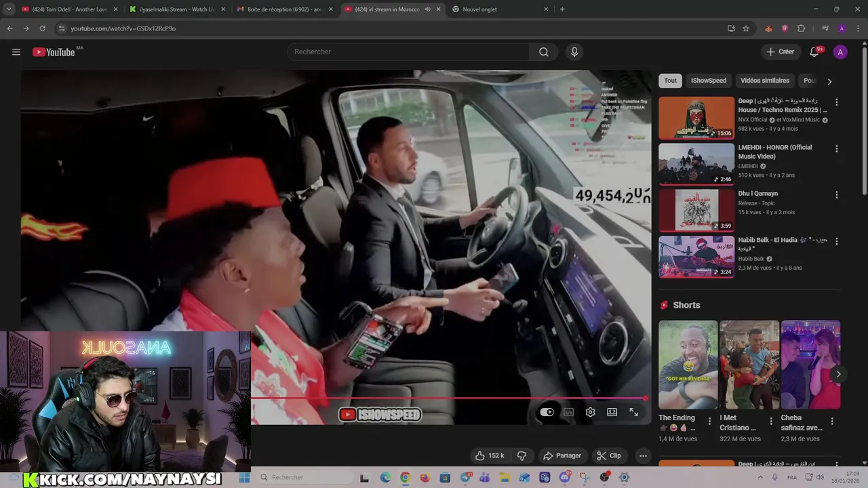Viewport: 868px width, 488px height.
Task: Open the player settings gear
Action: tap(590, 412)
